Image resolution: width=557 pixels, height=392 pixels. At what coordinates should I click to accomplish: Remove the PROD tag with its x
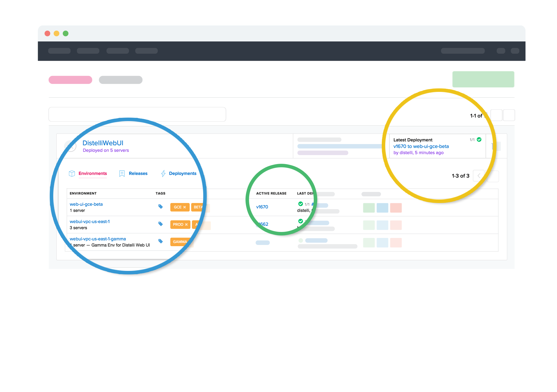[x=186, y=224]
